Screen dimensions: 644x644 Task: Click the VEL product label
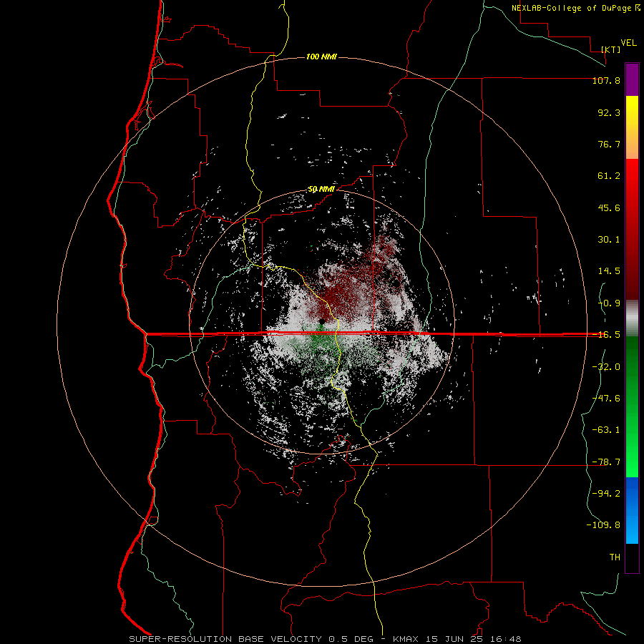tap(628, 43)
